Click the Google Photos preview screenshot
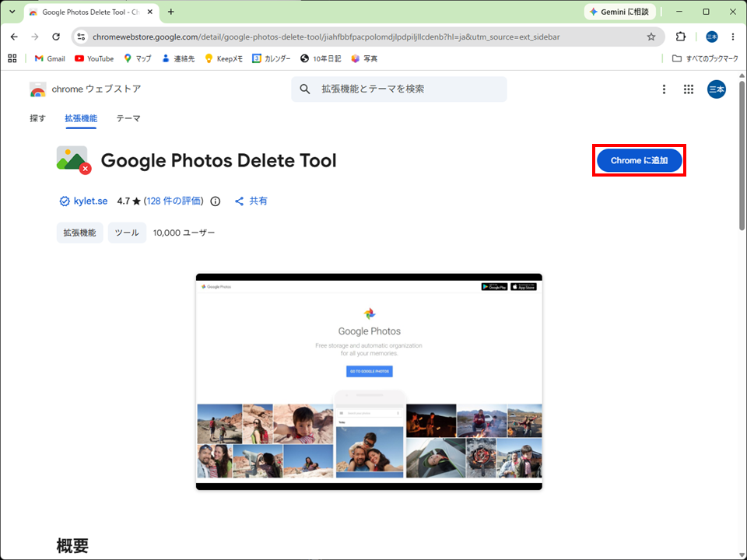Screen dimensions: 747x560 pyautogui.click(x=369, y=381)
